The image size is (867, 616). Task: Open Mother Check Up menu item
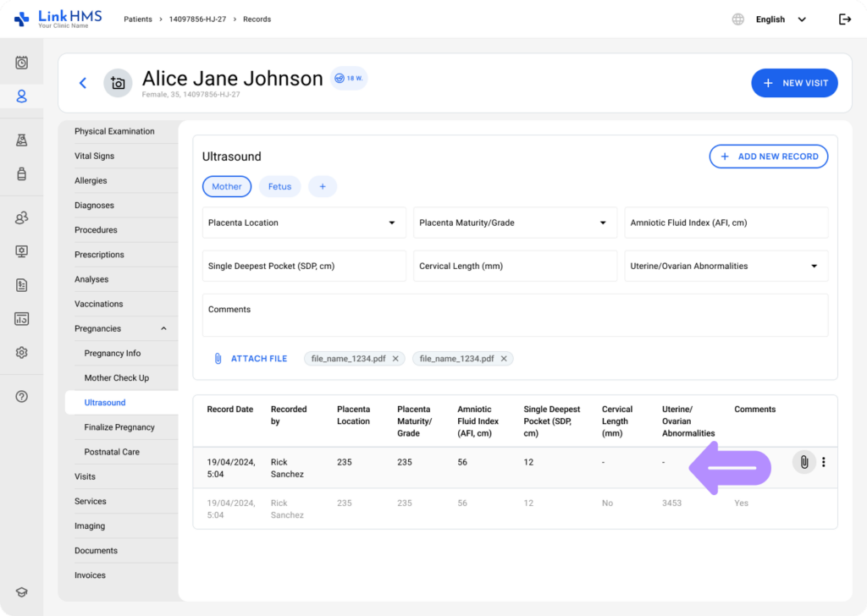click(x=117, y=378)
